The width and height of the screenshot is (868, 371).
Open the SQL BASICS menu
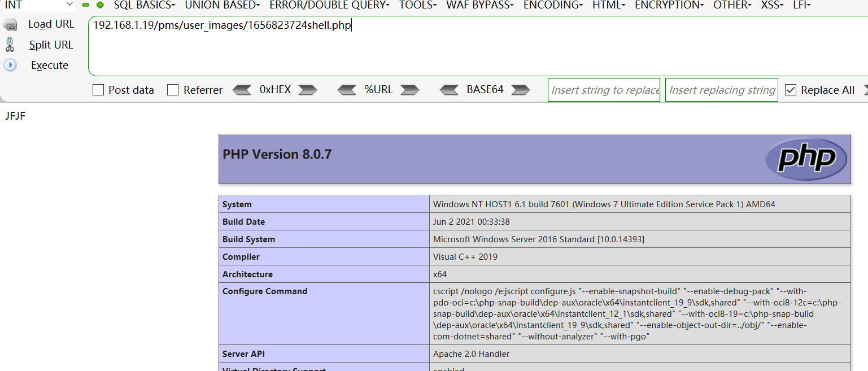(144, 5)
